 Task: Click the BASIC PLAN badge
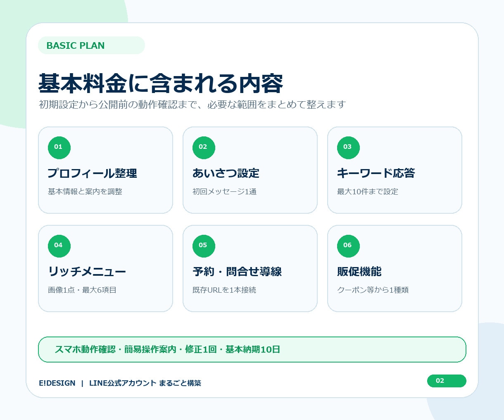coord(91,45)
